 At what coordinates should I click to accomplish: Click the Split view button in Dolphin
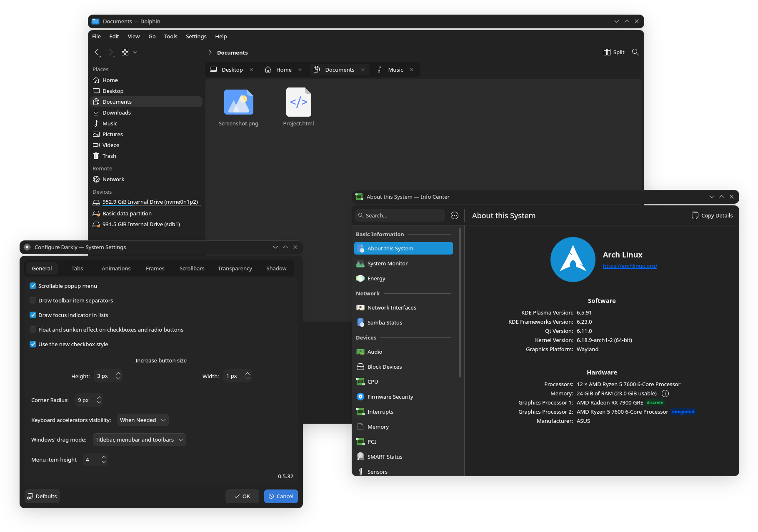pos(614,52)
